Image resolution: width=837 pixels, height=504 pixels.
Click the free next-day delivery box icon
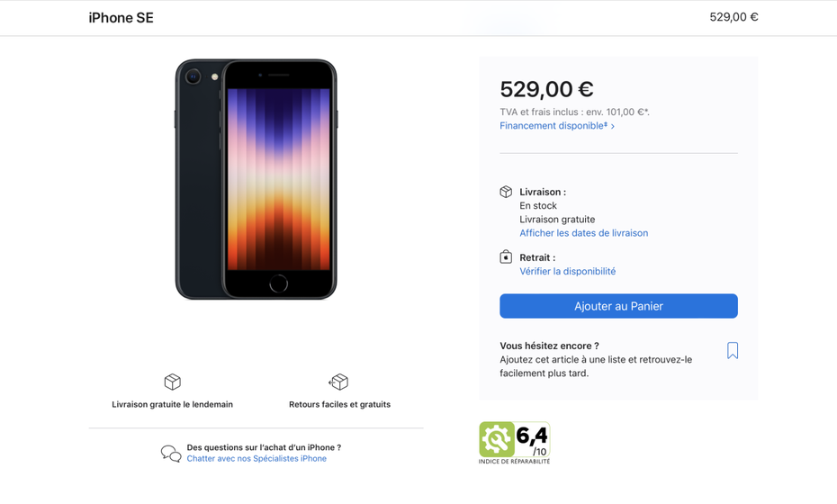click(173, 382)
